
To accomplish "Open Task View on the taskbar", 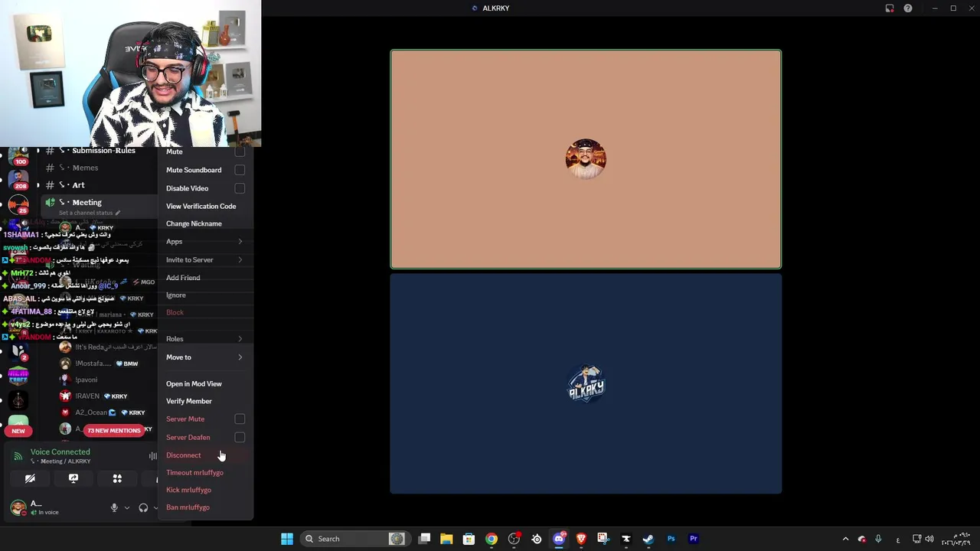I will (x=424, y=539).
